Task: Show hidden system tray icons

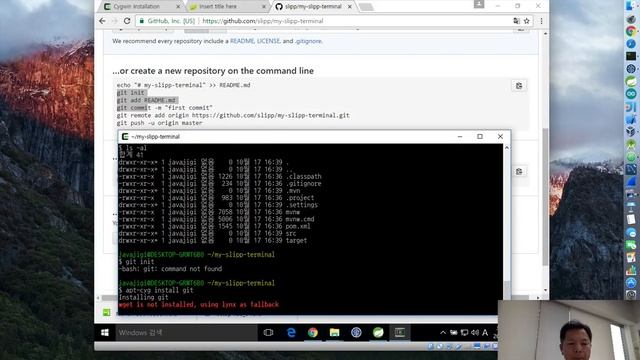Action: 443,333
